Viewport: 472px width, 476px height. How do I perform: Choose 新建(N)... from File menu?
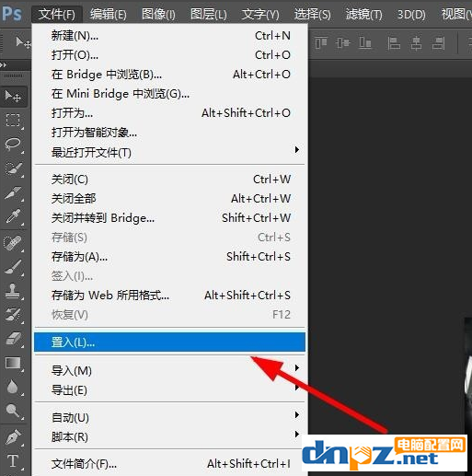click(169, 36)
